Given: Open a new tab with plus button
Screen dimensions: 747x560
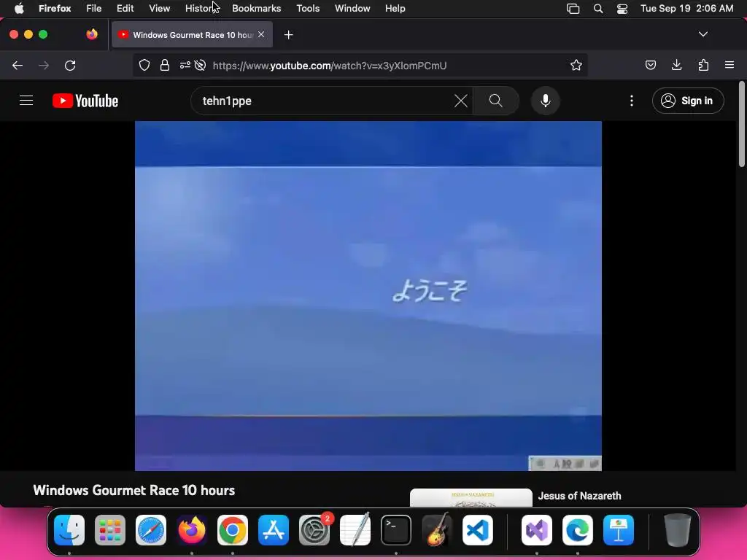Looking at the screenshot, I should [288, 35].
